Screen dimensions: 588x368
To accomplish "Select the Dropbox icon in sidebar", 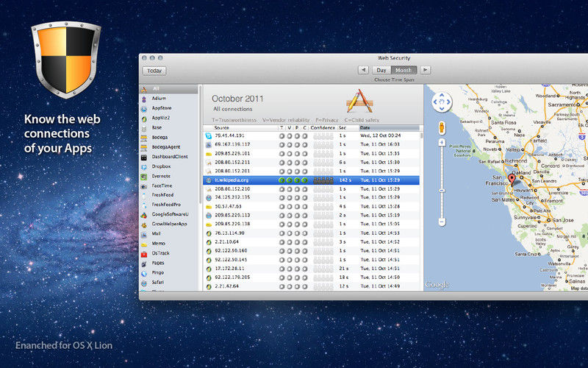I will (144, 167).
